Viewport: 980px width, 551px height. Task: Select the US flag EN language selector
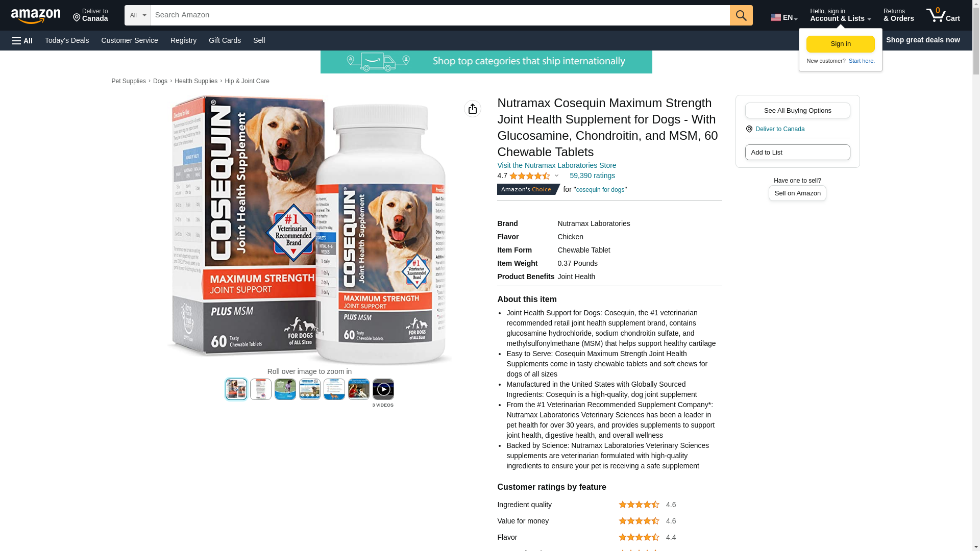(x=783, y=17)
